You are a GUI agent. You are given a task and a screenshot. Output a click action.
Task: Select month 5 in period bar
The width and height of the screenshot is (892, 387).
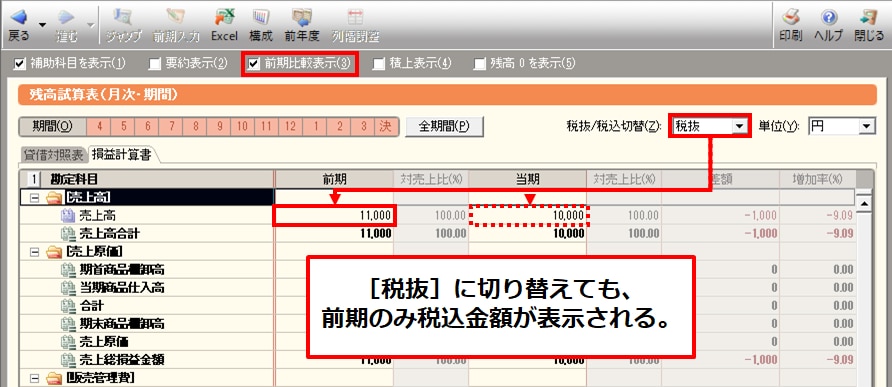tap(123, 126)
